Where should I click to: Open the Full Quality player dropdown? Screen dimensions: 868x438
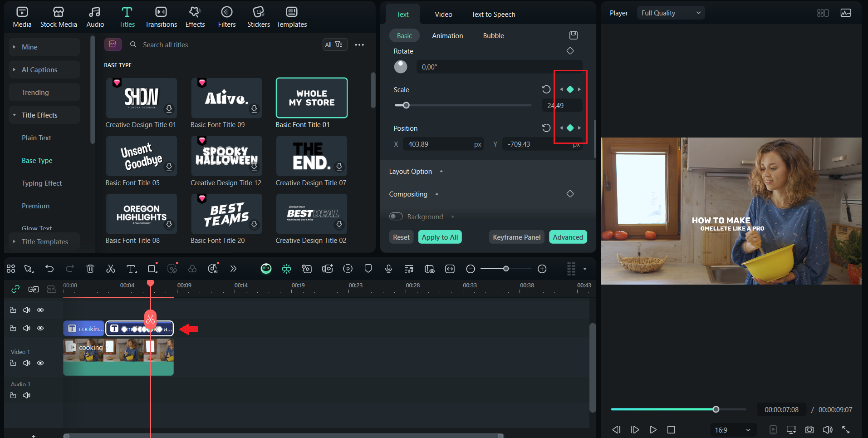click(670, 13)
